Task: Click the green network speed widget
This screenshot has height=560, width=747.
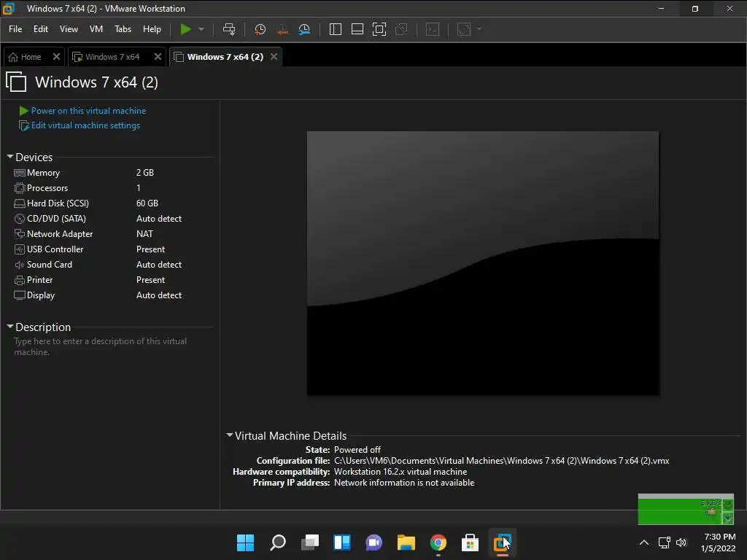Action: coord(686,509)
